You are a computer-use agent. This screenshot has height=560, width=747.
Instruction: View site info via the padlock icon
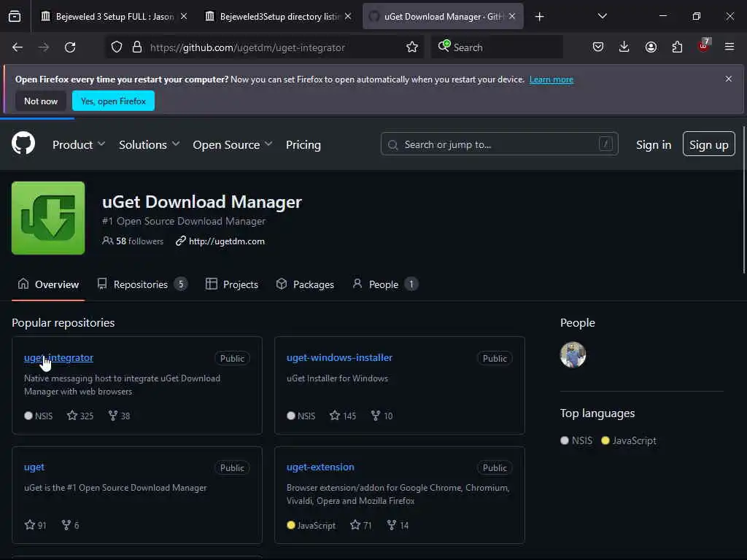137,47
